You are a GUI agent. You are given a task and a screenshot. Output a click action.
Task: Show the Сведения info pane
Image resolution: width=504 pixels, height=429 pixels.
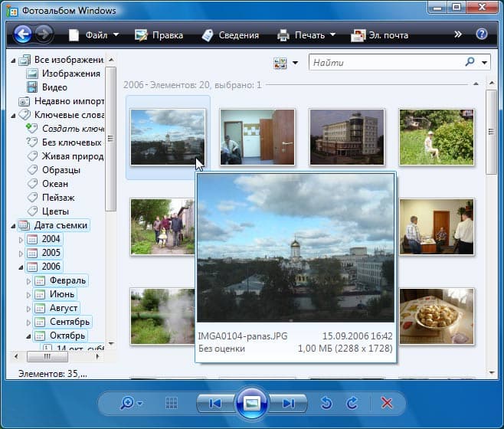(x=230, y=34)
